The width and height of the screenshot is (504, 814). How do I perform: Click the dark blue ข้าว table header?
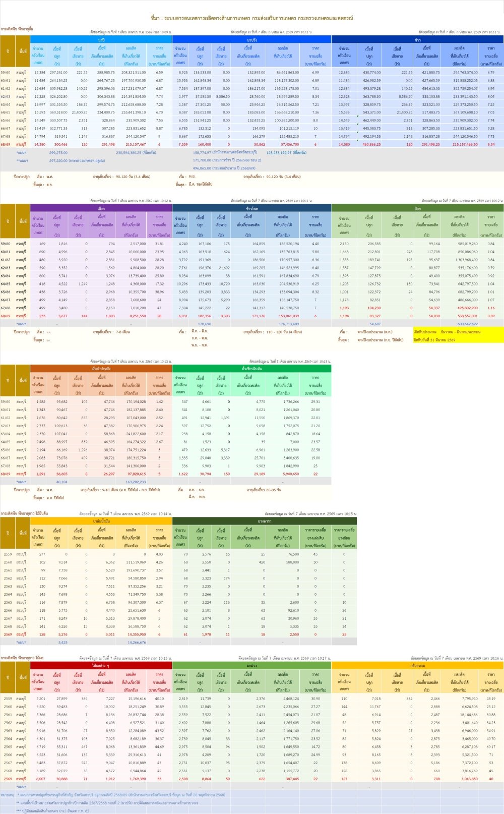tap(417, 39)
